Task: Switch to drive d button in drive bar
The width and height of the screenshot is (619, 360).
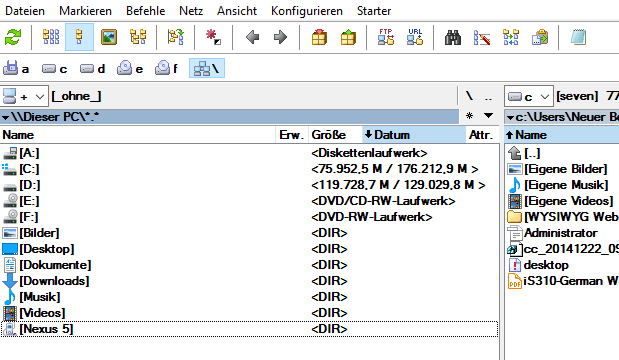Action: tap(92, 68)
